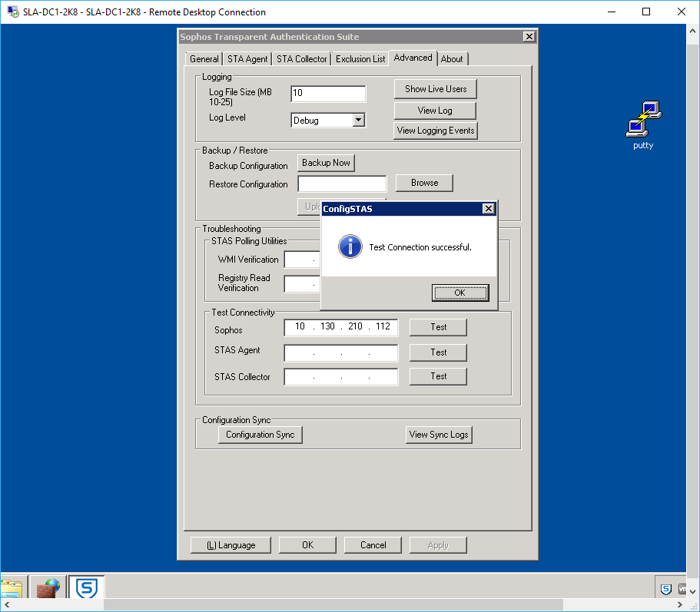
Task: Close the Sophos Transparent Authentication Suite window
Action: (x=529, y=37)
